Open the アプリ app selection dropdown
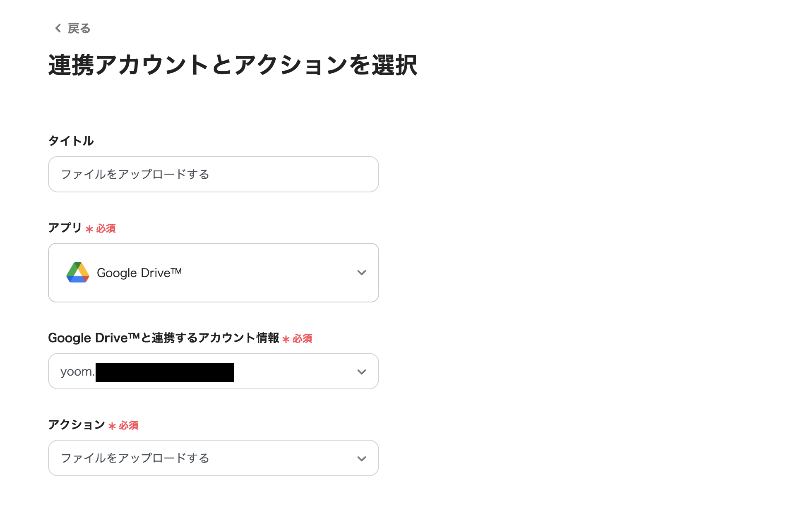The height and width of the screenshot is (513, 812). coord(213,272)
